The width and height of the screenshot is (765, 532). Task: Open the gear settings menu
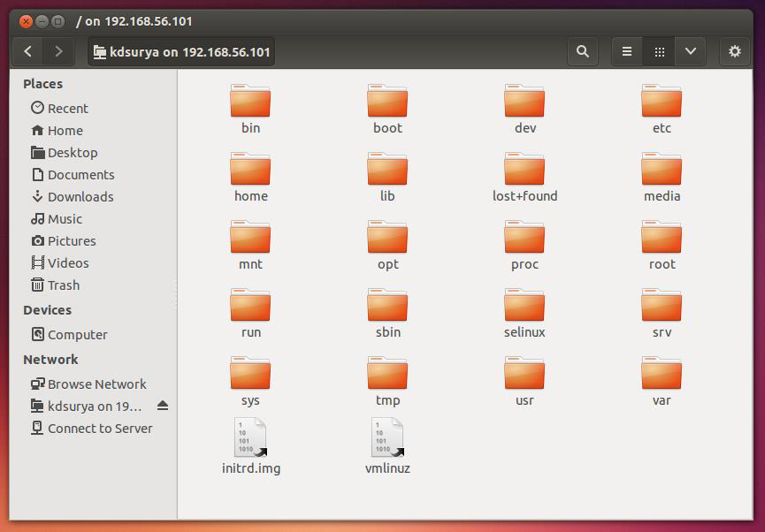(734, 52)
